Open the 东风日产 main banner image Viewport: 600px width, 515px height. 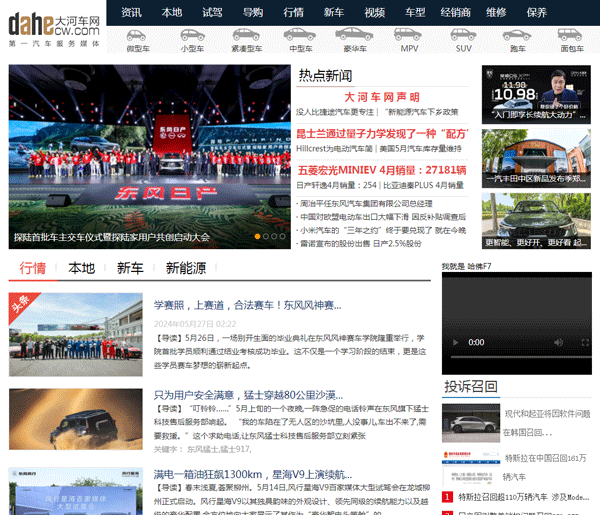tap(150, 156)
